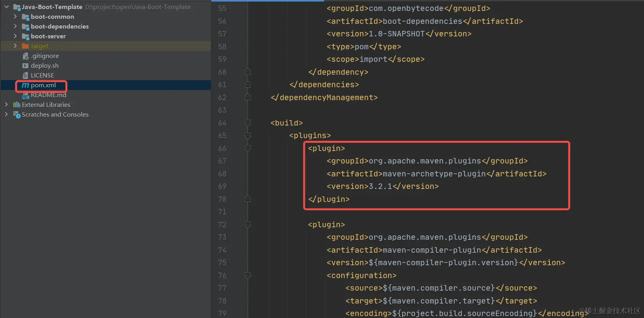Expand the boot-common module
Image resolution: width=644 pixels, height=318 pixels.
15,16
